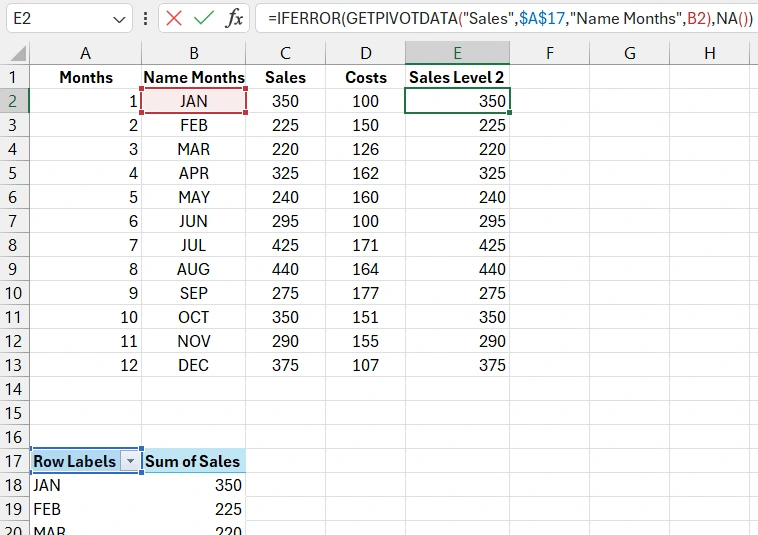Select the Sales Level 2 header cell
Viewport: 758px width, 535px height.
click(x=457, y=77)
